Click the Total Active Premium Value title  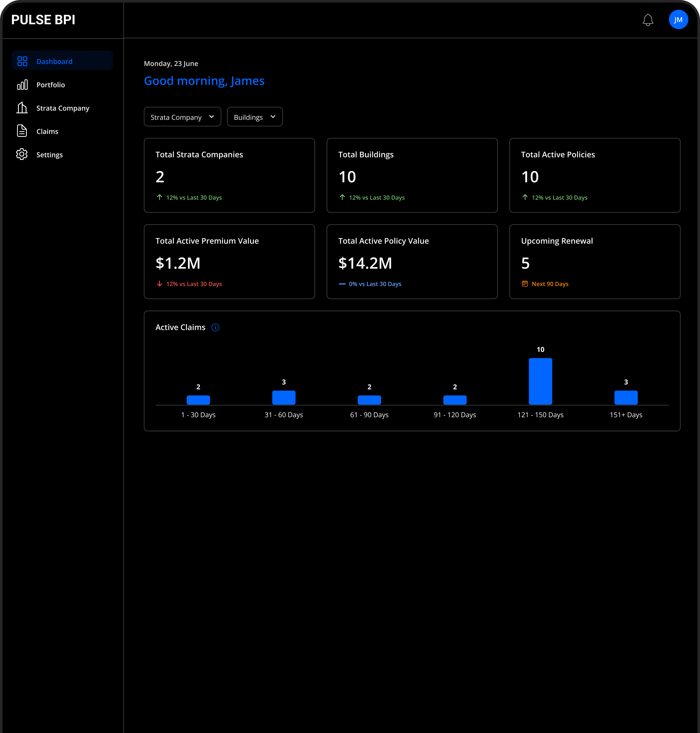point(207,241)
